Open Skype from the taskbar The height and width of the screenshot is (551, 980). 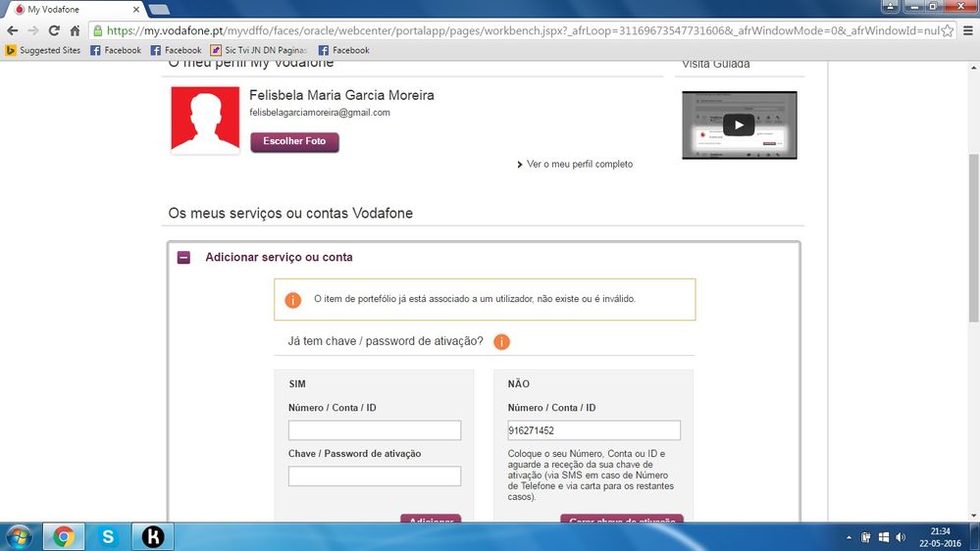(x=108, y=536)
